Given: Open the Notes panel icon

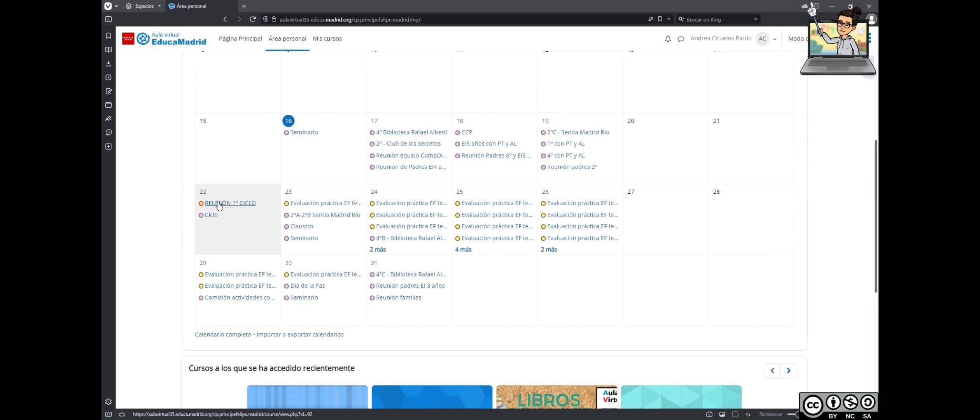Looking at the screenshot, I should 108,91.
